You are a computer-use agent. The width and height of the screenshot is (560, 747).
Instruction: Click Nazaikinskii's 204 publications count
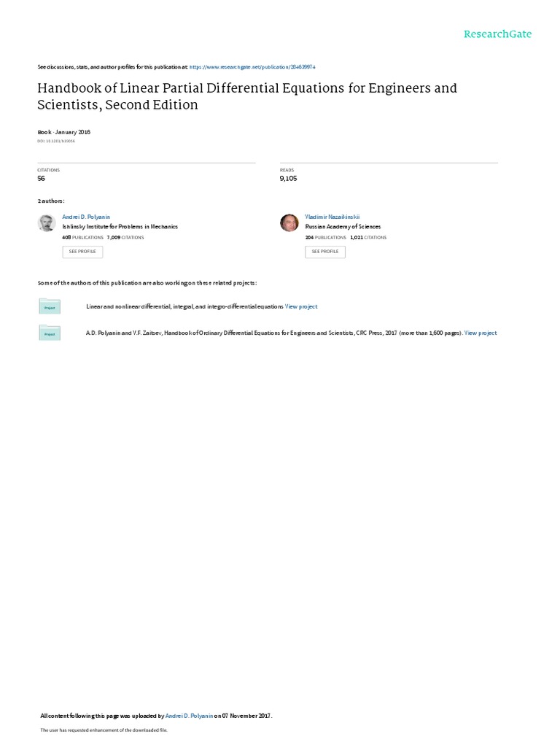[x=325, y=237]
